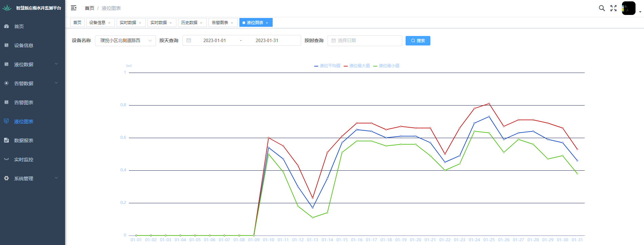Click the 系统管理 gear icon
Screen dimensions: 644x245
(6, 178)
